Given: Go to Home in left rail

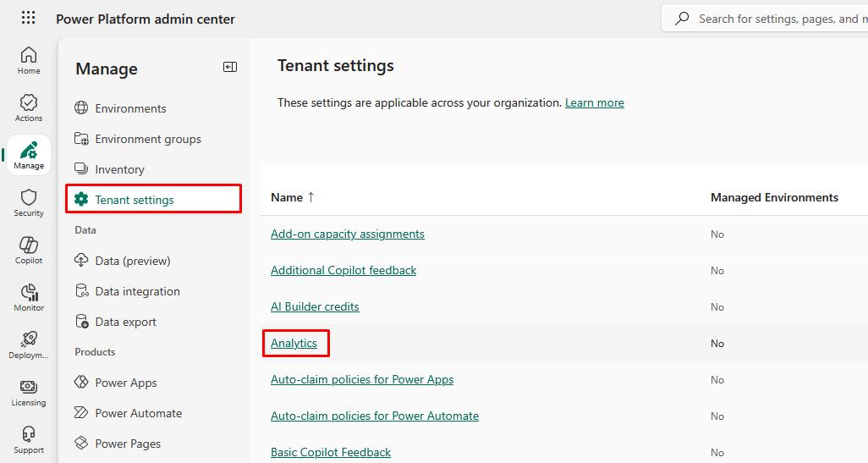Looking at the screenshot, I should point(29,60).
